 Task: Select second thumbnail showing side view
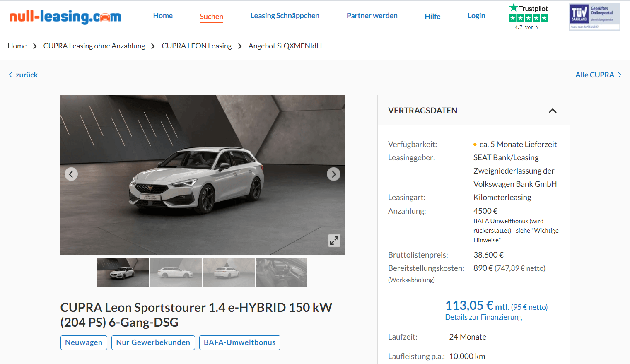(176, 272)
